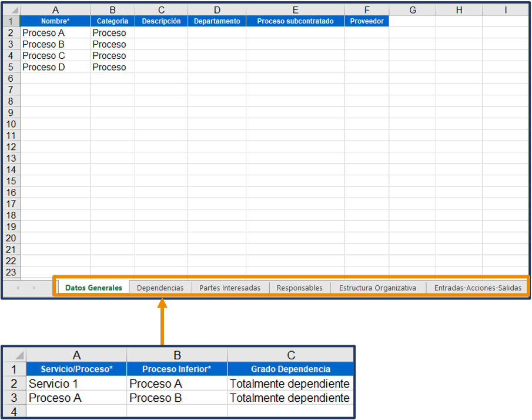Image resolution: width=532 pixels, height=420 pixels.
Task: Click the select-all corner triangle in main sheet
Action: click(x=14, y=11)
